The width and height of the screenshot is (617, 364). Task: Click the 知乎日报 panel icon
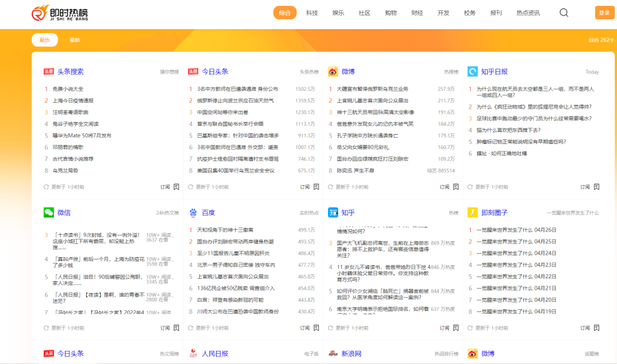coord(472,71)
